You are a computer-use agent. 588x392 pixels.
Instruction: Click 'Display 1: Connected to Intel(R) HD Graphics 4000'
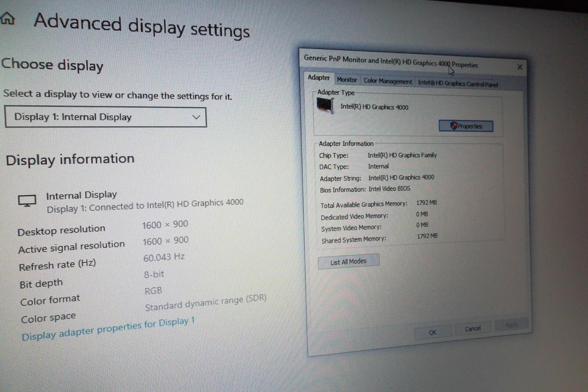point(145,205)
